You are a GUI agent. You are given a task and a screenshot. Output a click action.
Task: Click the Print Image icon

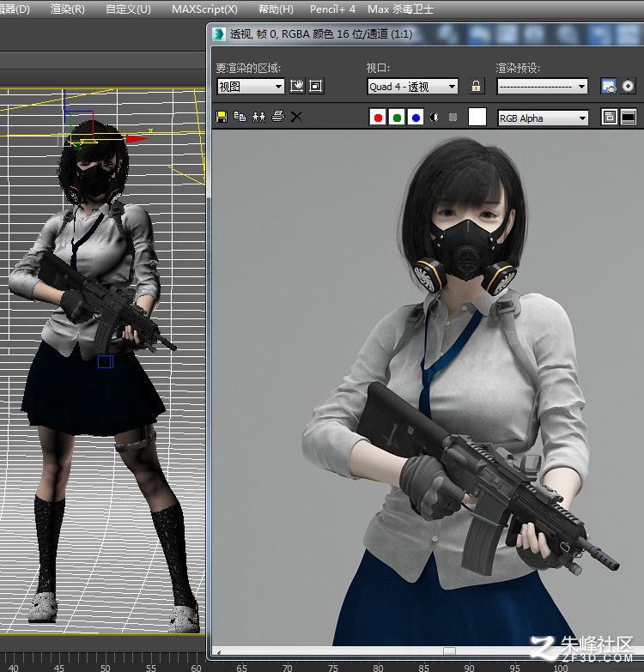pos(278,116)
